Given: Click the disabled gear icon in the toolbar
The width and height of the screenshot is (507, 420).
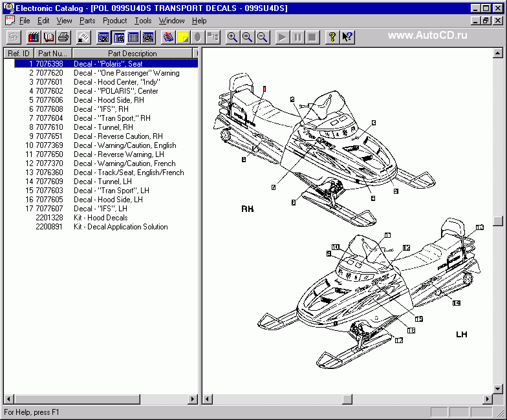Looking at the screenshot, I should point(14,37).
